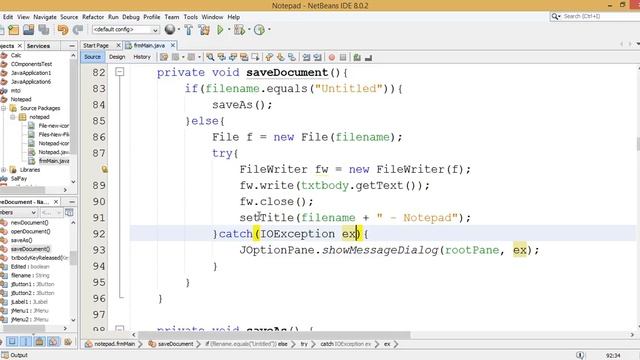This screenshot has height=360, width=640.
Task: Toggle Rectangular Selection icon
Action: click(256, 58)
